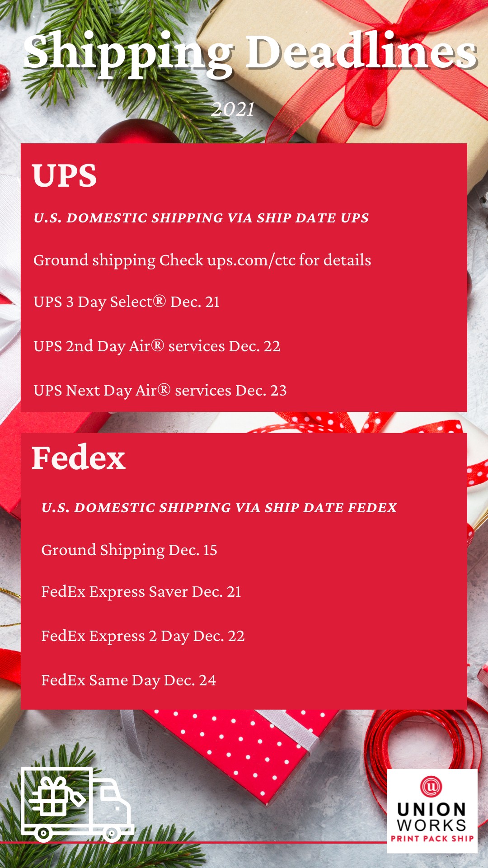
Task: Click the red @ symbol in the logo
Action: [431, 787]
